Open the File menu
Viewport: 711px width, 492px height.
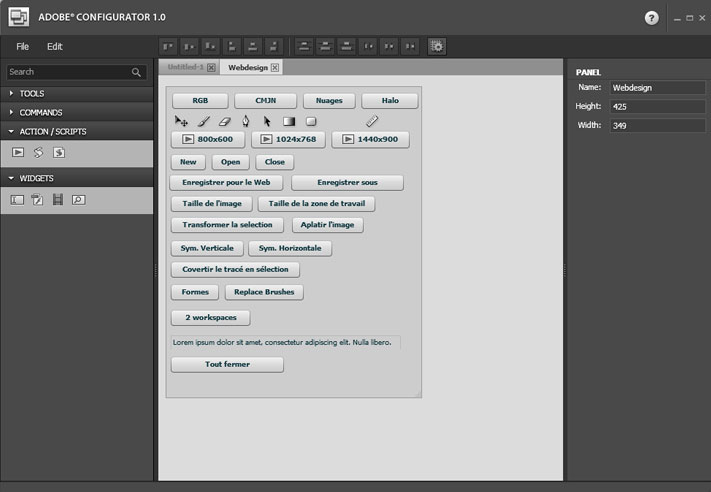[23, 46]
